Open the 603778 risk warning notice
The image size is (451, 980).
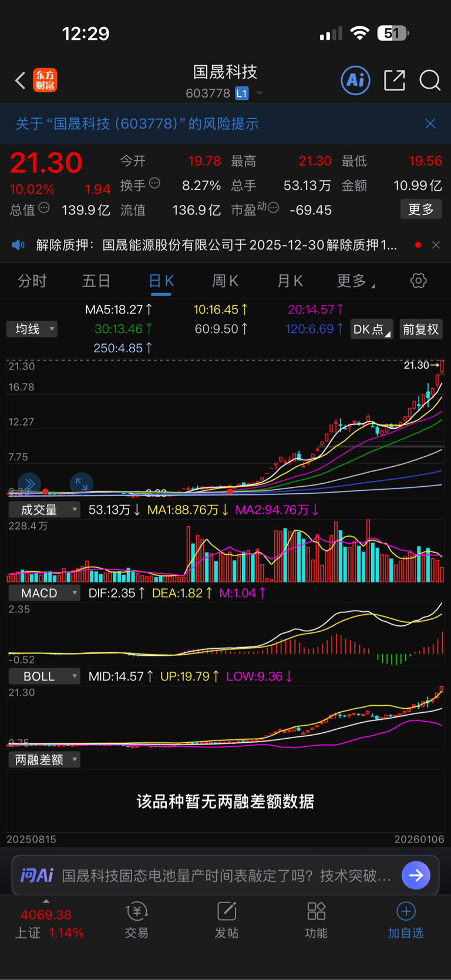click(x=137, y=124)
